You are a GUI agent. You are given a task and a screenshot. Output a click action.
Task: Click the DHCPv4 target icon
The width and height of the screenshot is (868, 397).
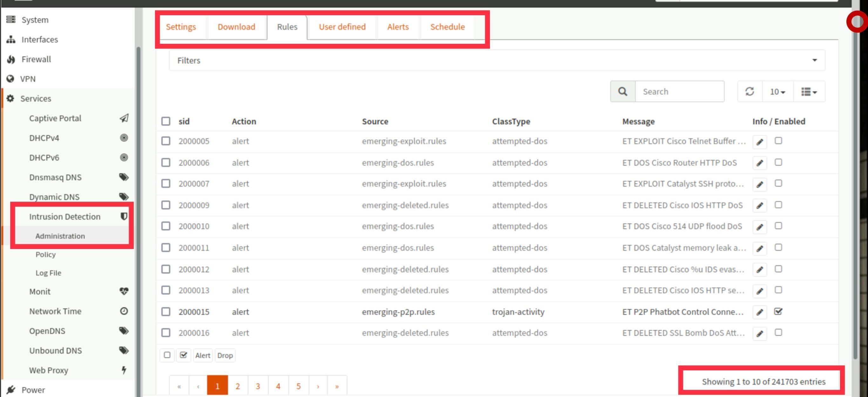(x=124, y=138)
